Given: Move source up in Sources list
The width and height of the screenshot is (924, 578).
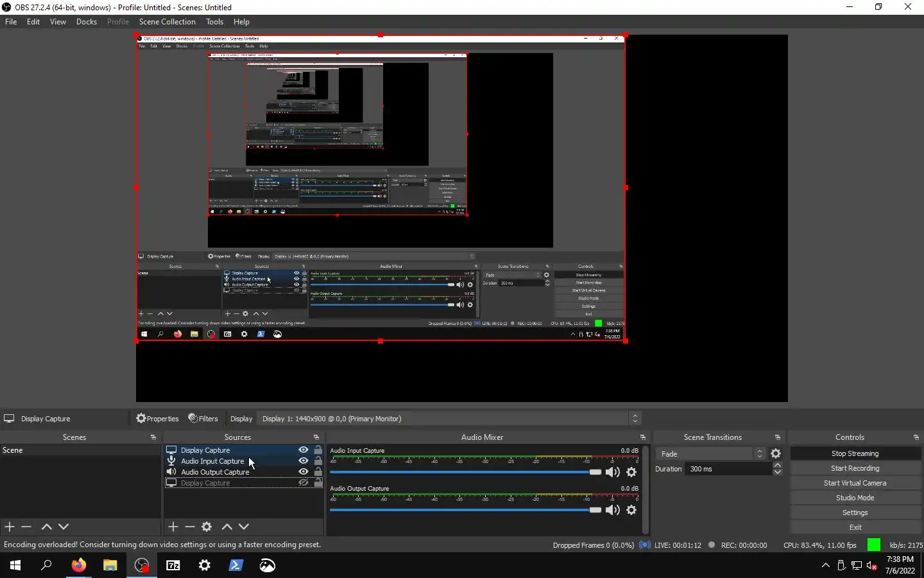Looking at the screenshot, I should pos(227,527).
